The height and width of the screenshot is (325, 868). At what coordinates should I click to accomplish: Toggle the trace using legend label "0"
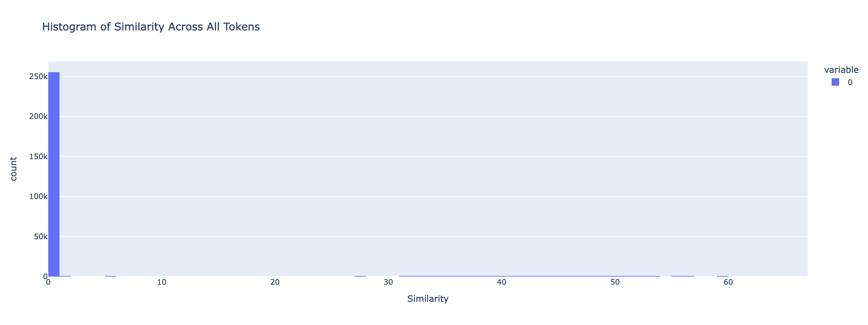(850, 82)
